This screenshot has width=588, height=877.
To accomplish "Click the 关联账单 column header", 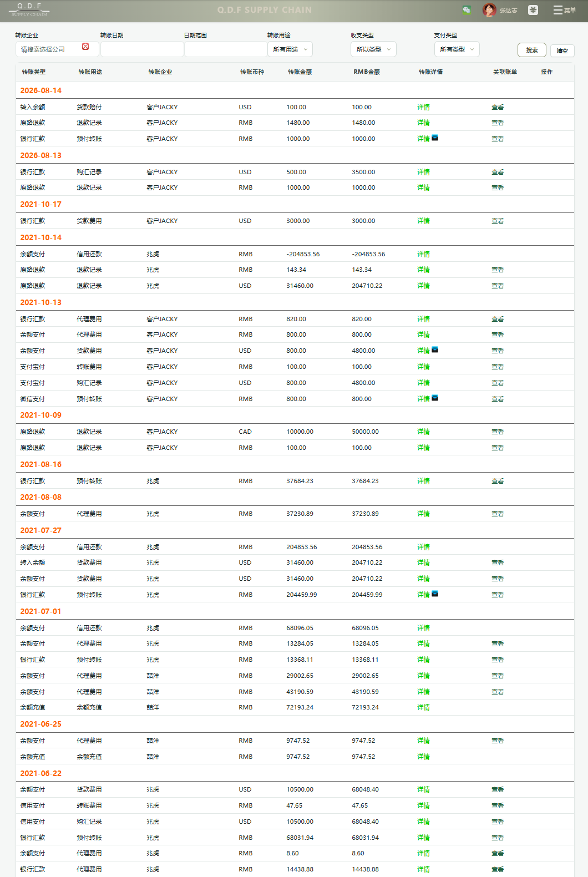I will (x=505, y=72).
